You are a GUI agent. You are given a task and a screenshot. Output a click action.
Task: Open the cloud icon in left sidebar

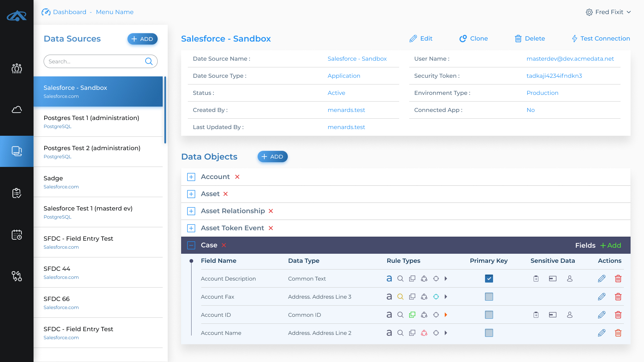(17, 110)
